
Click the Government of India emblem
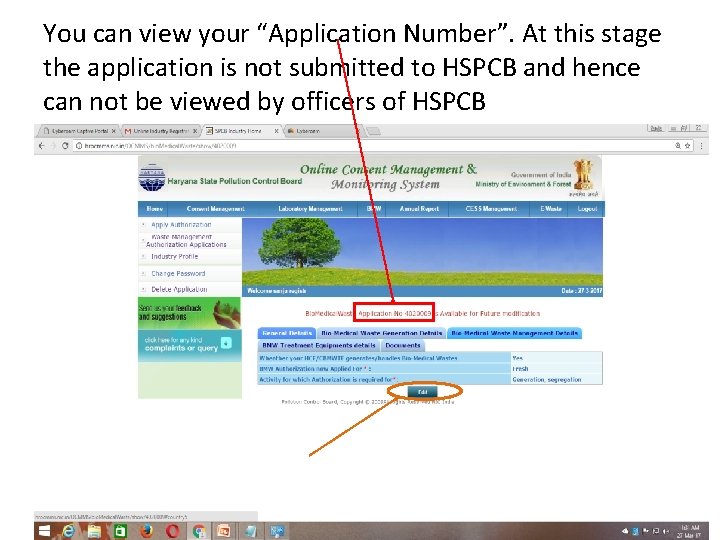point(583,174)
